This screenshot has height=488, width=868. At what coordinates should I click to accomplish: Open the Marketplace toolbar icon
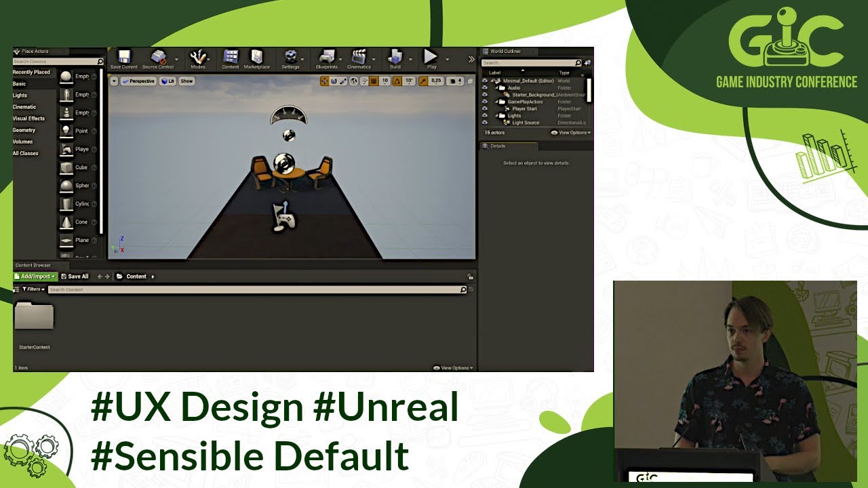257,59
